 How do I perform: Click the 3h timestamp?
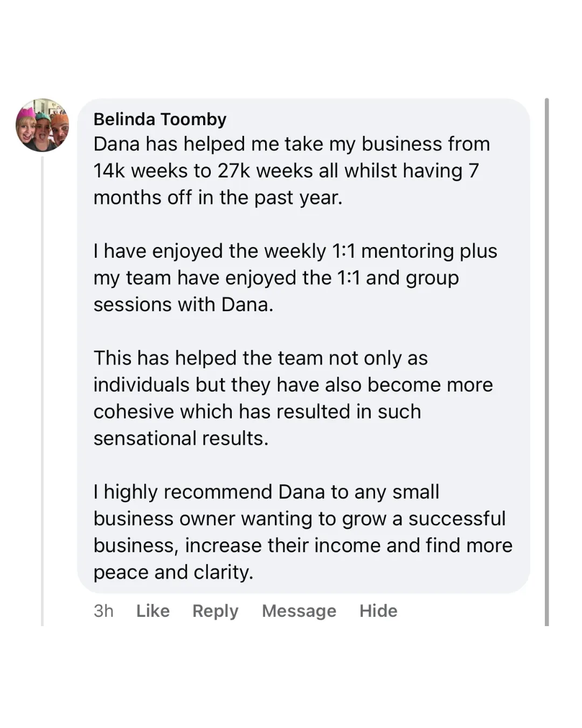coord(103,610)
